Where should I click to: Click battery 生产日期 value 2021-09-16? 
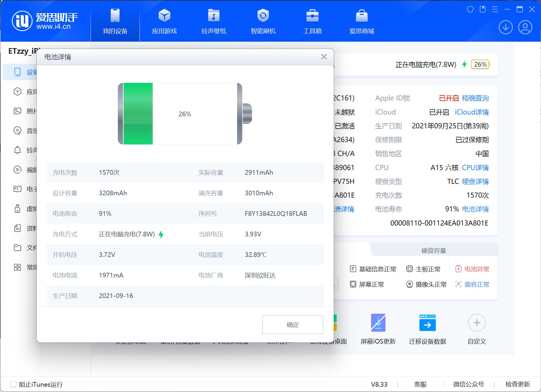[116, 296]
